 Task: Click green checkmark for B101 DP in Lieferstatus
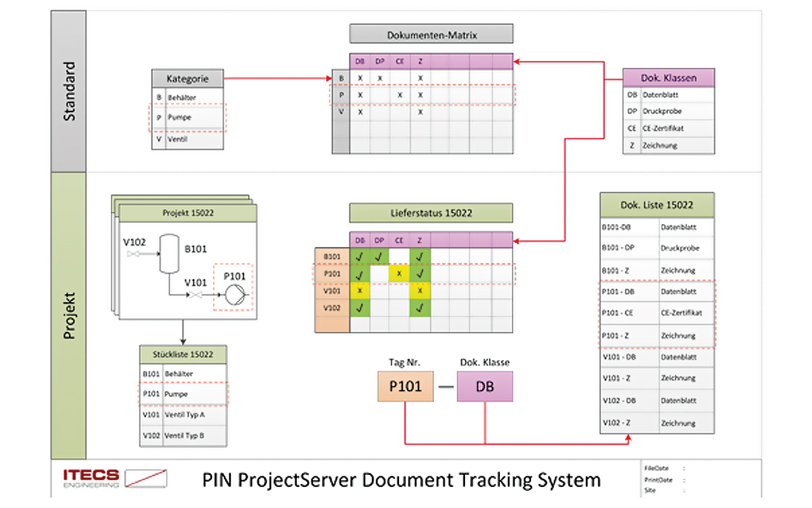(x=379, y=257)
